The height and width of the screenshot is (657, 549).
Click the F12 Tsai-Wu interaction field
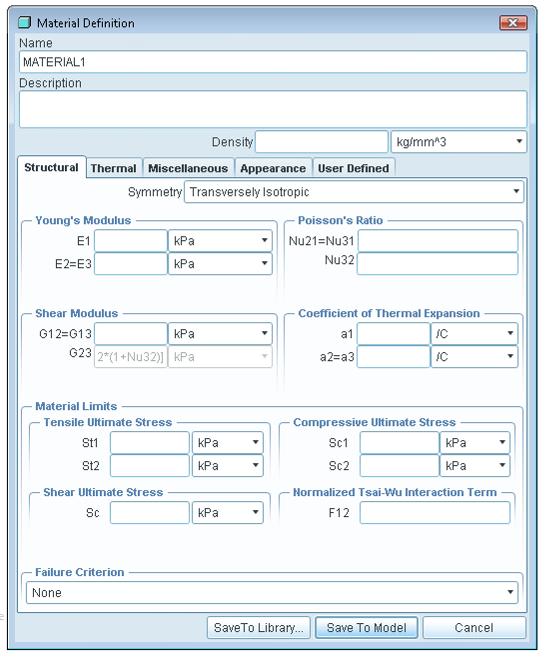pyautogui.click(x=435, y=513)
